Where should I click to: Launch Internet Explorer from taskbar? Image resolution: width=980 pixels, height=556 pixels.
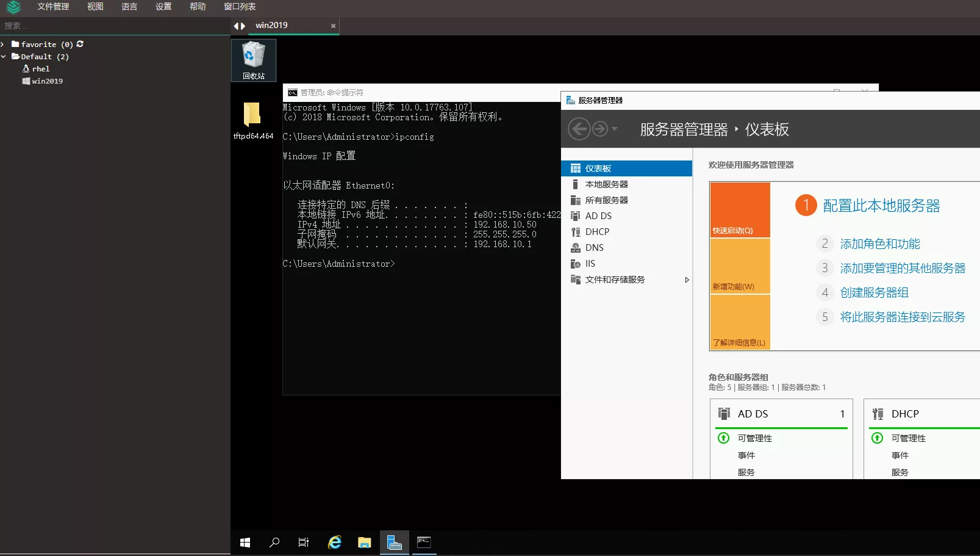coord(335,543)
